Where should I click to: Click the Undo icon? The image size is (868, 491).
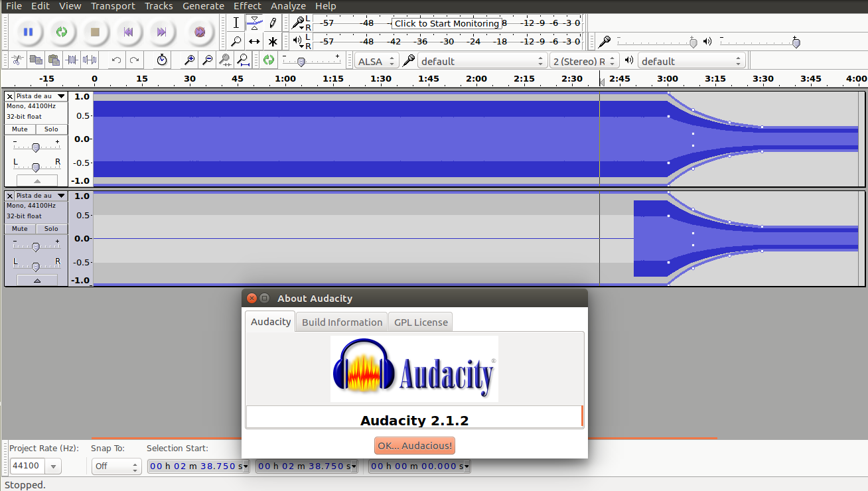pos(114,60)
